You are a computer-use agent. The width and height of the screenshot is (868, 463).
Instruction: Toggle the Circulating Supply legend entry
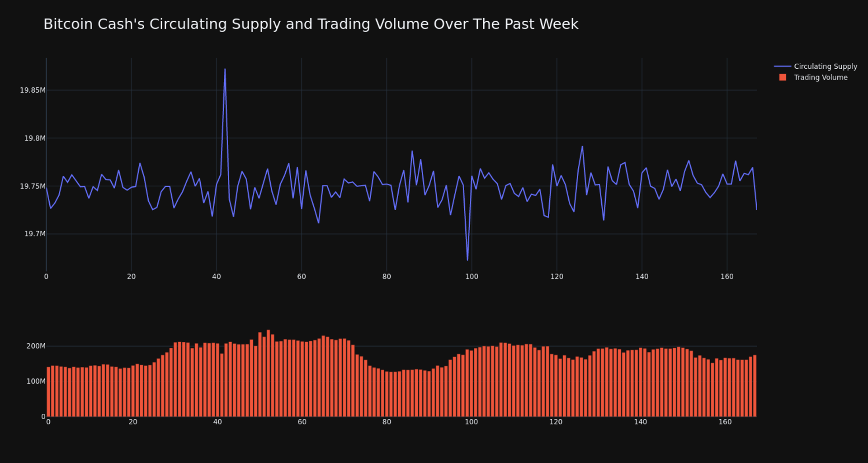(816, 66)
